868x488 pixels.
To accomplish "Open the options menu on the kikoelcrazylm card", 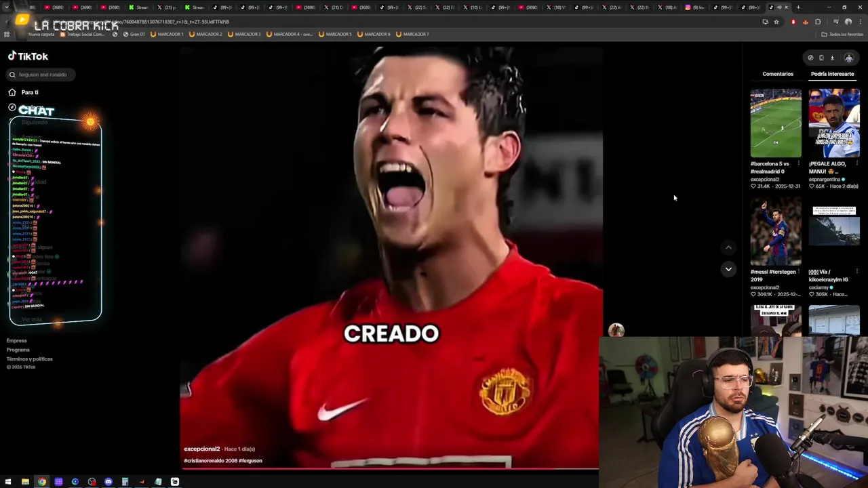I will 857,272.
